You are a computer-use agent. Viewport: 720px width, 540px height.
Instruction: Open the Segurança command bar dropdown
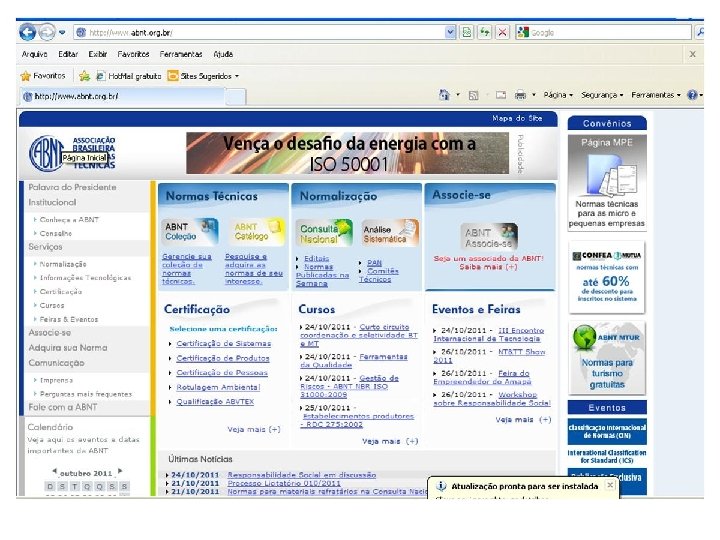(x=602, y=95)
